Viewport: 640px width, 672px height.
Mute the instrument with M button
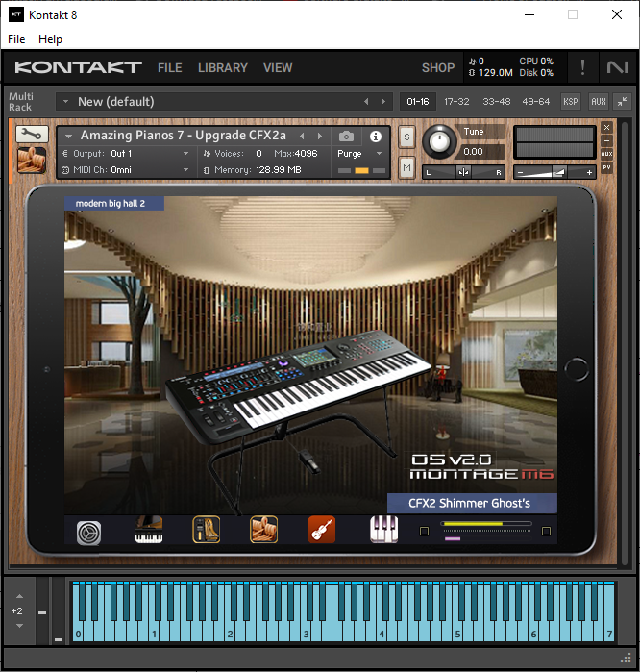pyautogui.click(x=406, y=168)
